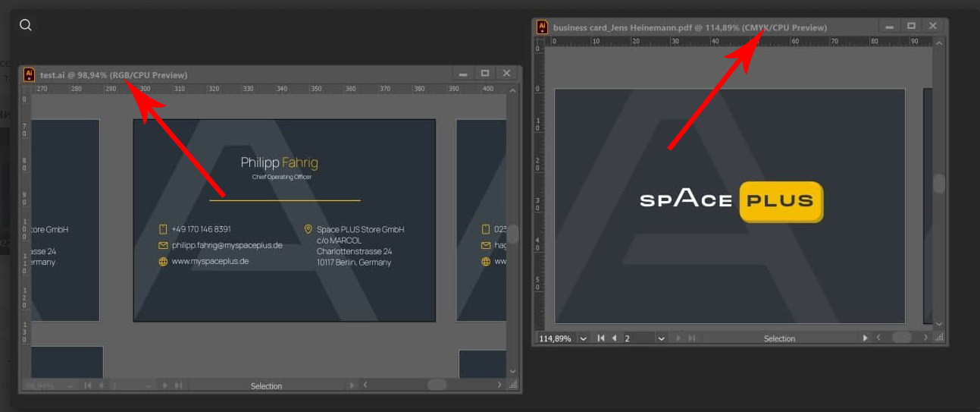
Task: Click the 114,89% zoom field
Action: click(x=556, y=338)
